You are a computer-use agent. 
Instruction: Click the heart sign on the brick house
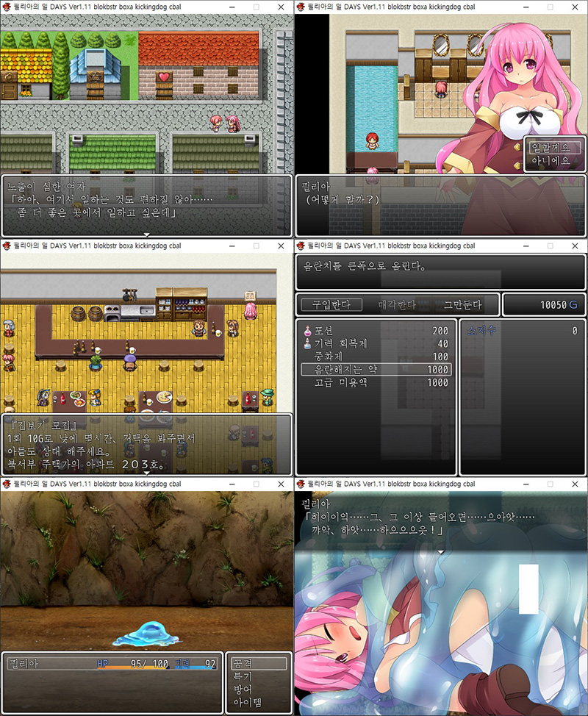[164, 76]
